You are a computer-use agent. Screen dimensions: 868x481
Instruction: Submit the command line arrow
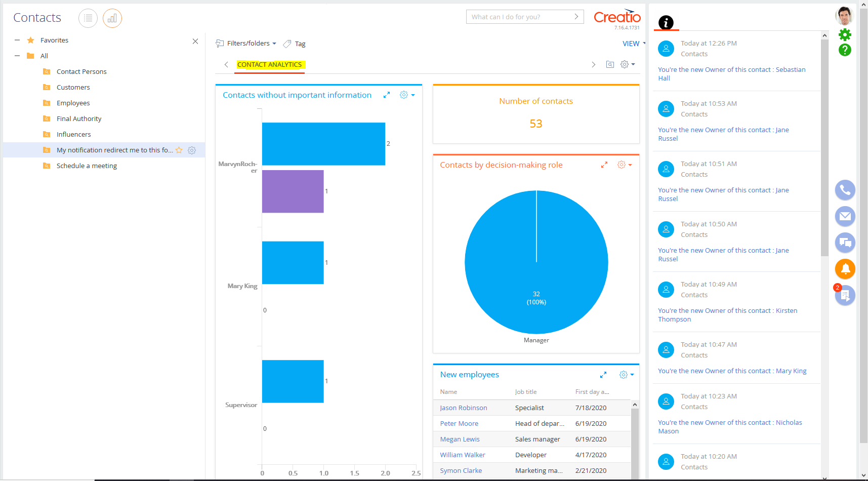click(x=576, y=17)
